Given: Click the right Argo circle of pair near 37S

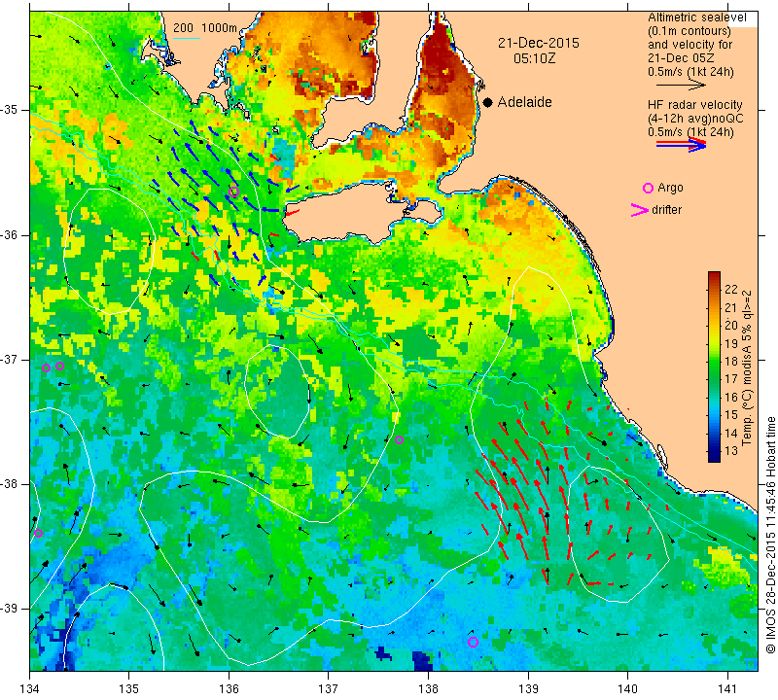Looking at the screenshot, I should 59,367.
